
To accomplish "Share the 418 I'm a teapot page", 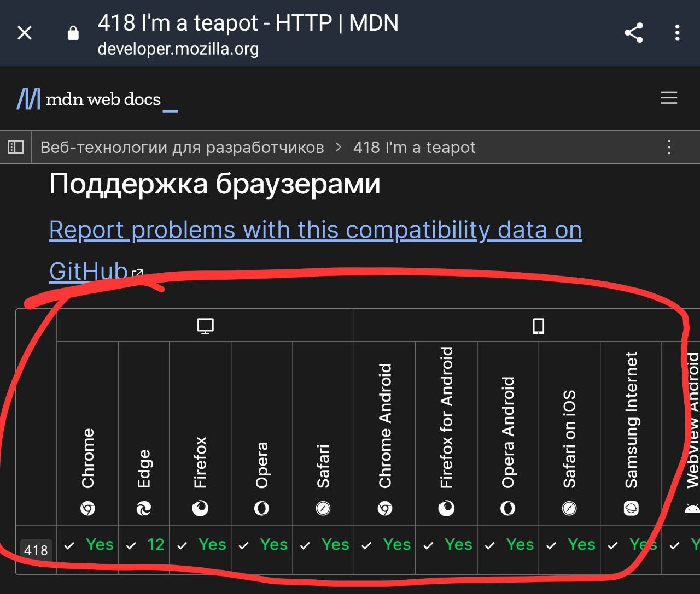I will tap(633, 33).
